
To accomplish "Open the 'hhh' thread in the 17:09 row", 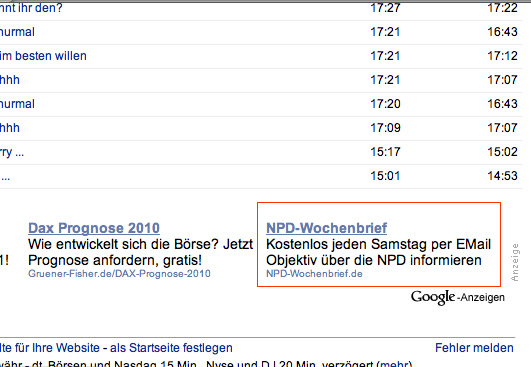I will [10, 128].
